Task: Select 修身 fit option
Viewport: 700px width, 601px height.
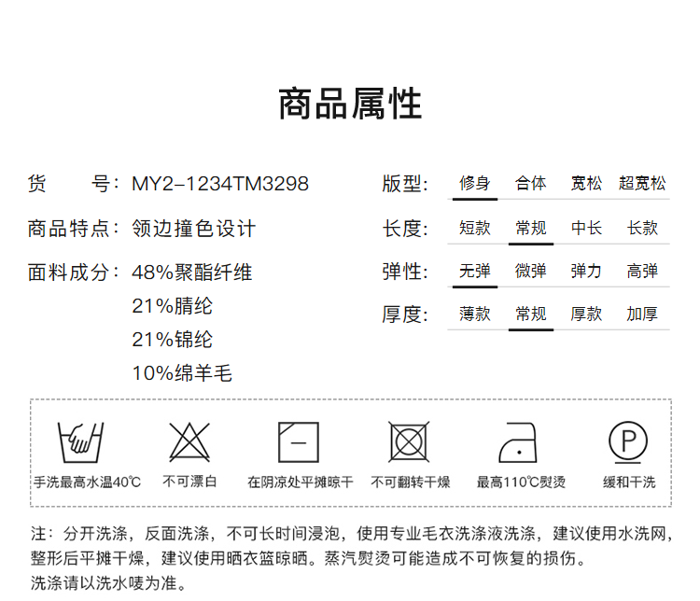Action: pyautogui.click(x=475, y=184)
